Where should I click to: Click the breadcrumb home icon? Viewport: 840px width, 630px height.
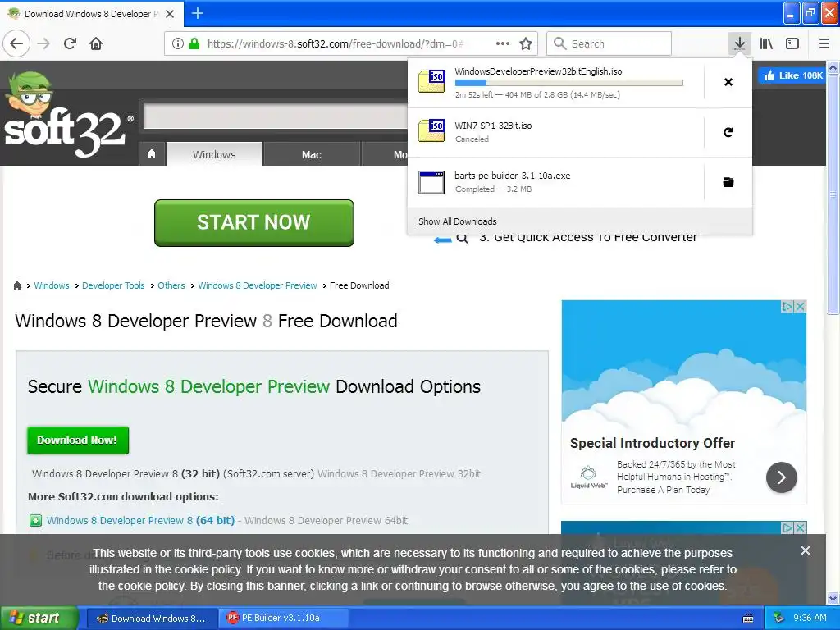click(x=17, y=285)
